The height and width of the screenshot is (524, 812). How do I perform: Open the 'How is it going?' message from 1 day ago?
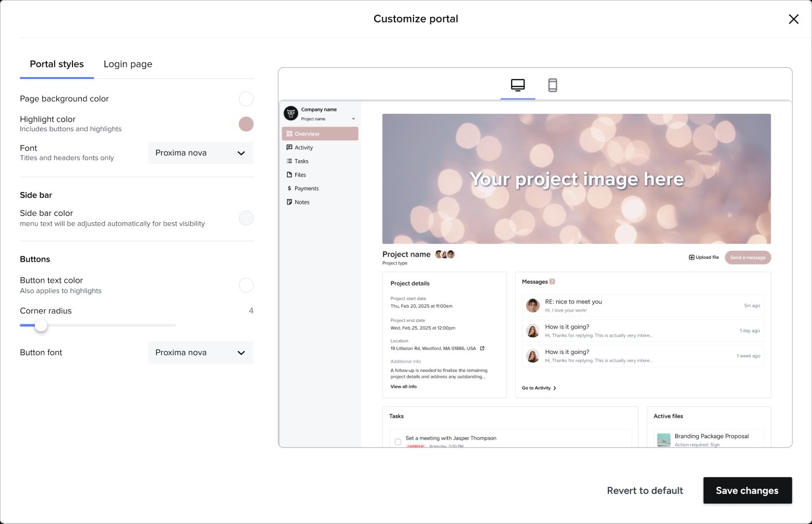pyautogui.click(x=643, y=331)
